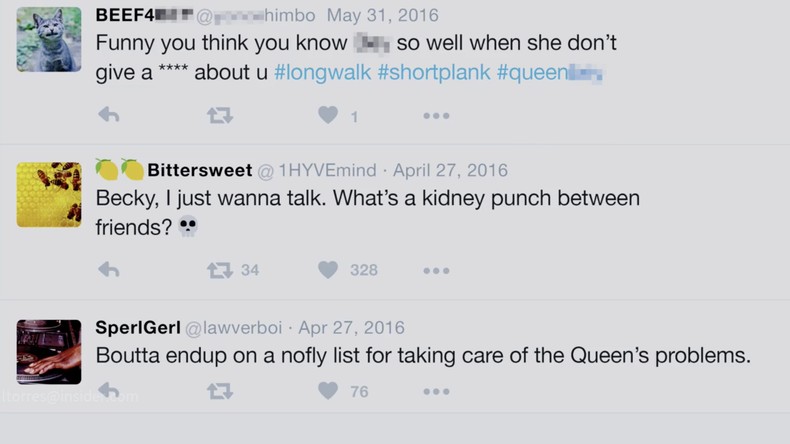Open SperlGerl's turntable profile picture
This screenshot has height=444, width=790.
point(49,352)
